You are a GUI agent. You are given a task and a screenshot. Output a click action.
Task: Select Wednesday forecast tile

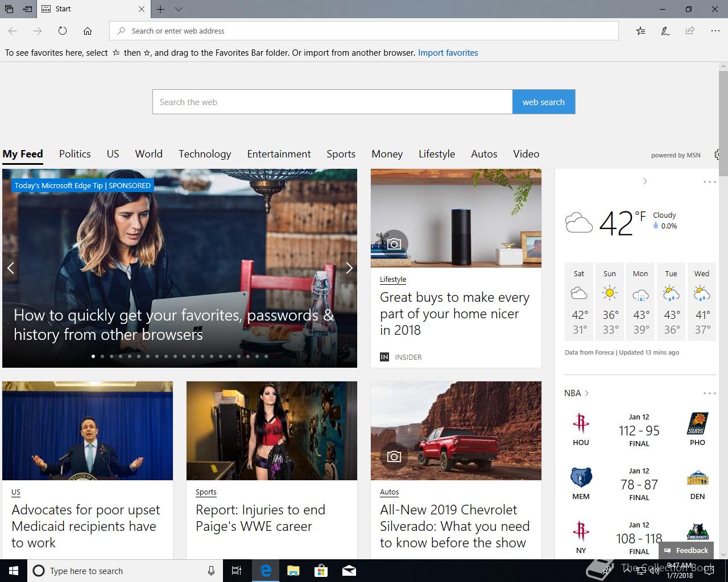[702, 302]
